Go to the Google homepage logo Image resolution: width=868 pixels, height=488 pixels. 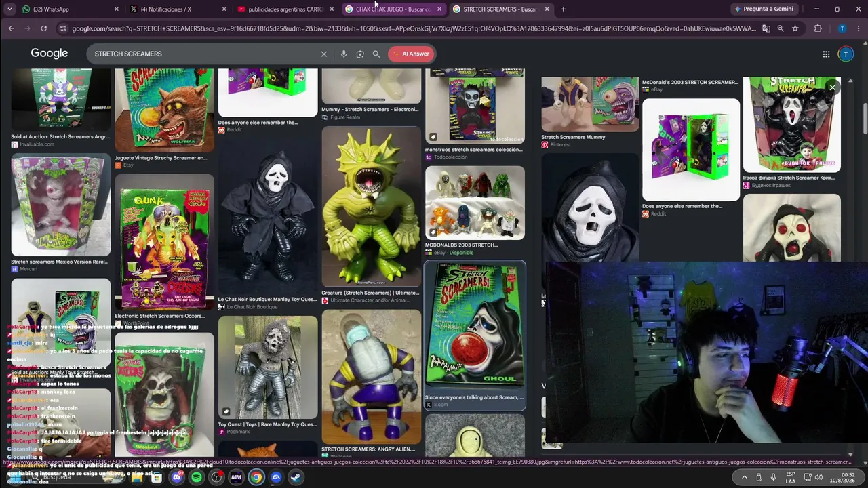click(49, 54)
